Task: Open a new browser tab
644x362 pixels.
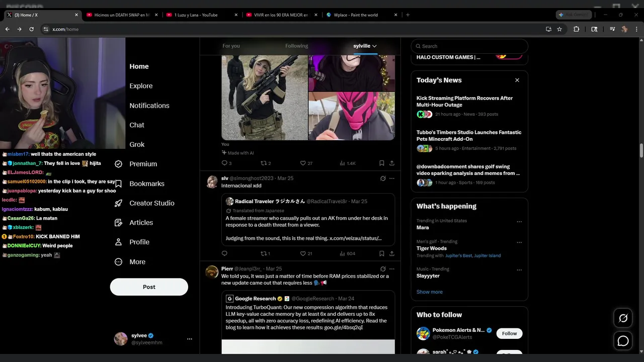Action: click(x=408, y=15)
